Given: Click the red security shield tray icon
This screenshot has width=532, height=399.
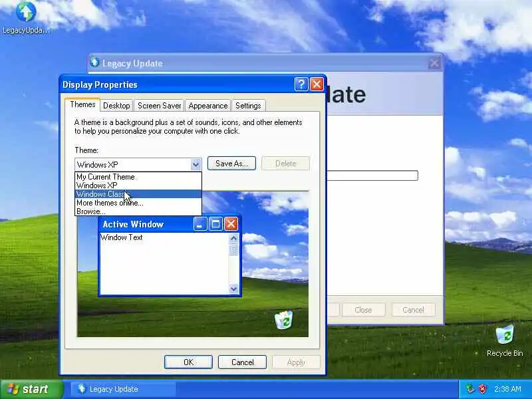Looking at the screenshot, I should (483, 389).
